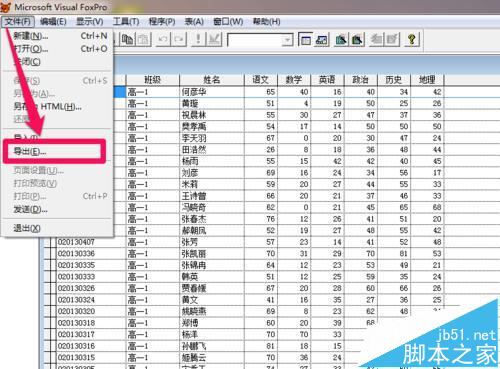
Task: Choose 打开(O)... from the File menu
Action: (x=57, y=49)
